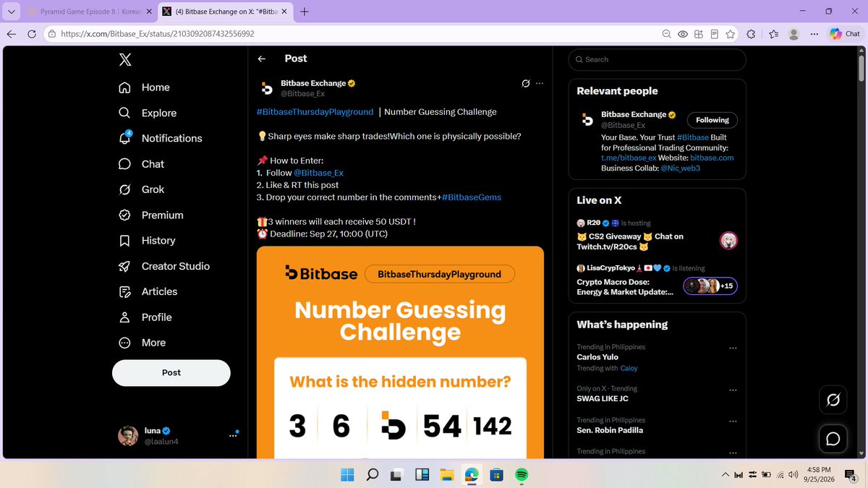Click the zoom out magnifier in address bar
The height and width of the screenshot is (488, 868).
pyautogui.click(x=667, y=34)
